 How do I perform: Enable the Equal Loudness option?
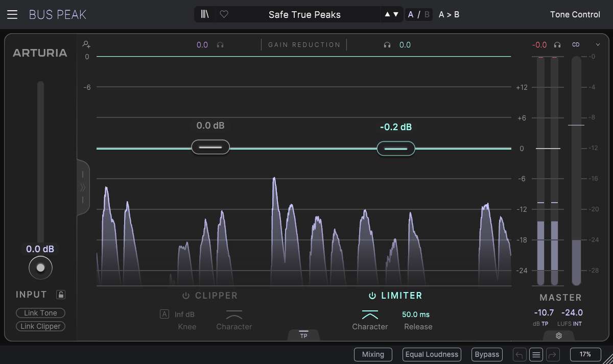tap(432, 354)
